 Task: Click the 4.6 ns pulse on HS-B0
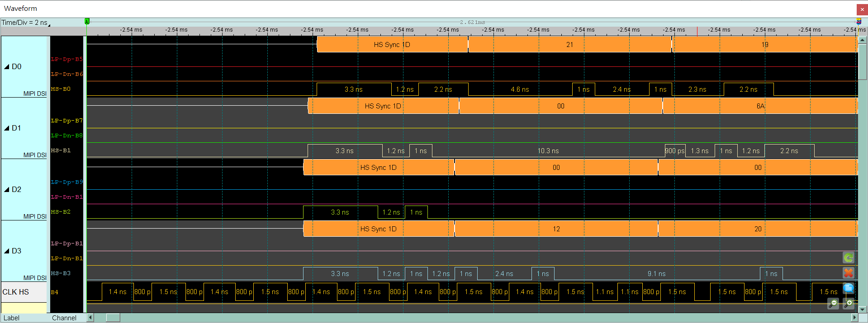pos(520,89)
